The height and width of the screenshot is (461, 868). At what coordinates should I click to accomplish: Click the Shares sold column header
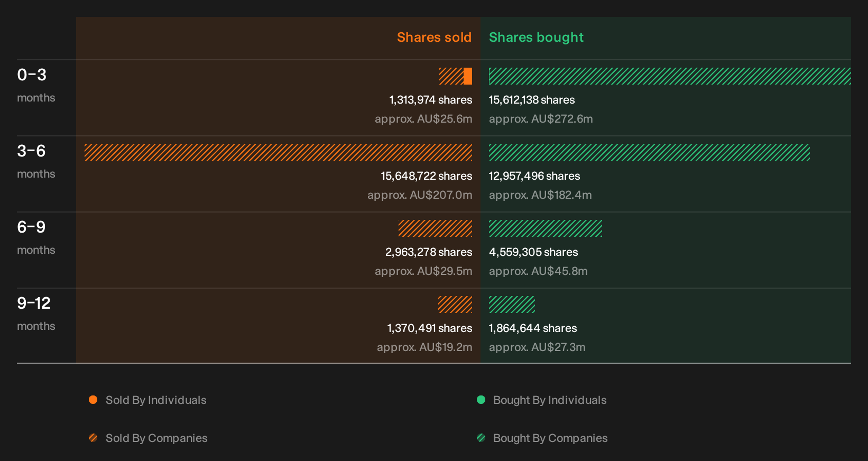(x=434, y=38)
